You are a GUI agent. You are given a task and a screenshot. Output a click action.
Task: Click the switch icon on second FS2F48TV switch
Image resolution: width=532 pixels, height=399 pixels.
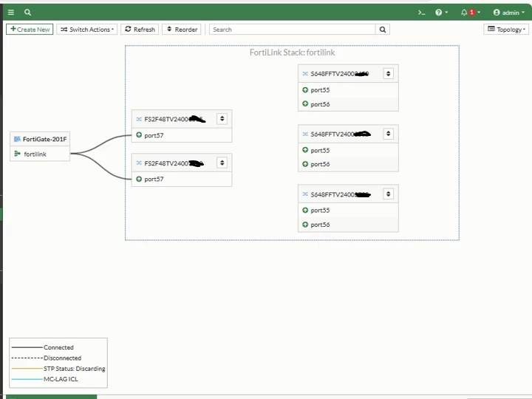tap(139, 163)
